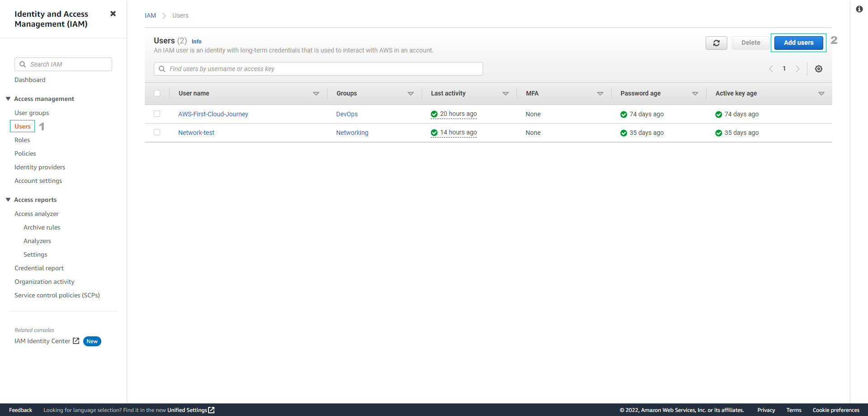
Task: Open Access analyzer in sidebar
Action: click(37, 214)
